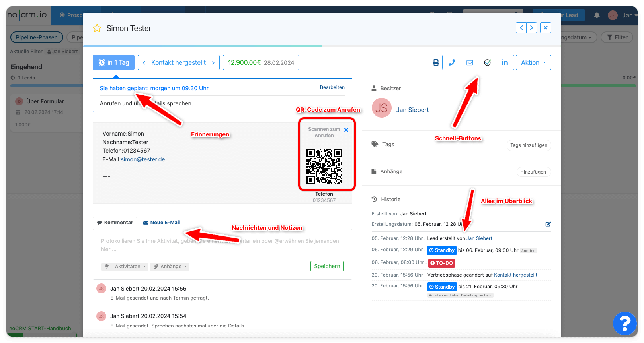Click the email envelope quick button
The height and width of the screenshot is (343, 644).
(470, 62)
